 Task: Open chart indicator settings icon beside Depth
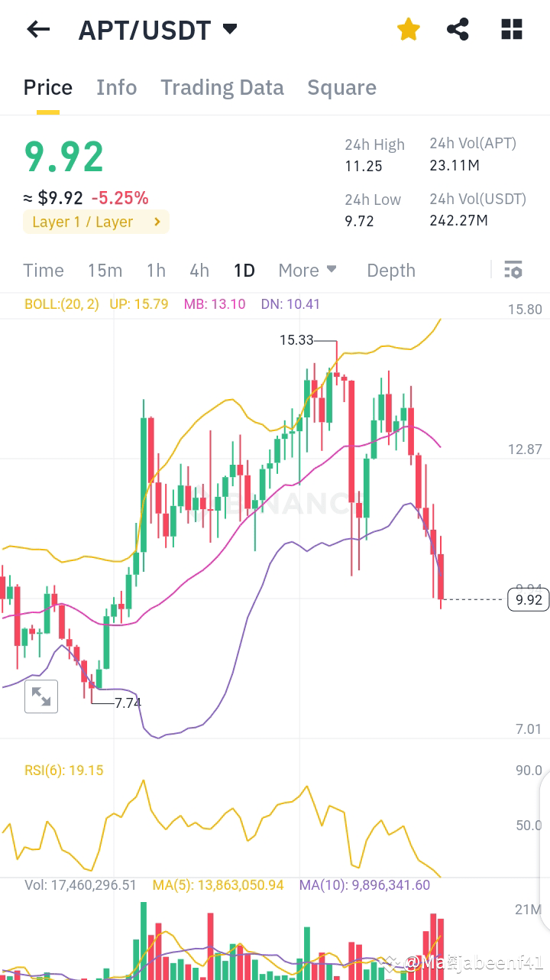point(513,270)
